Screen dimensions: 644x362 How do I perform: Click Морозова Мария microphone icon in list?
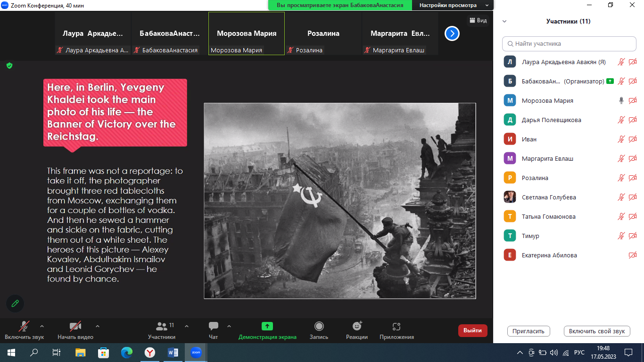[x=621, y=100]
